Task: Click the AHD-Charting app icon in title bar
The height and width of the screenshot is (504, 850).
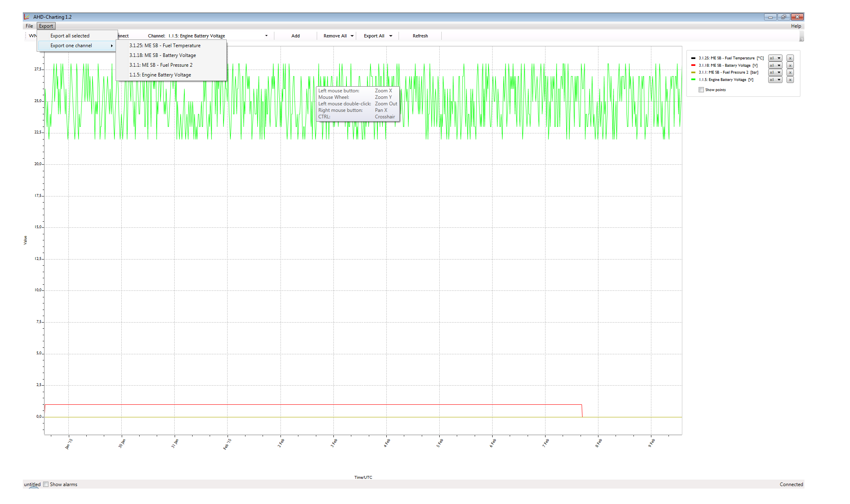Action: coord(27,17)
